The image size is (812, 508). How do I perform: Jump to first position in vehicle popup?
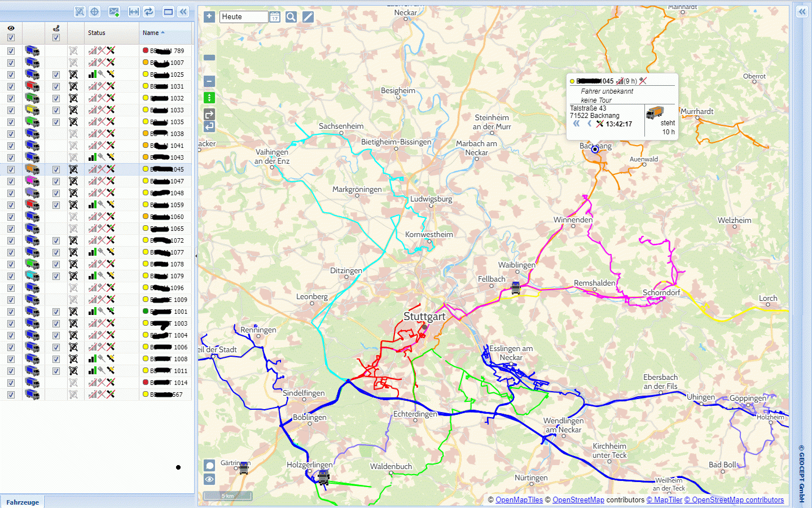pyautogui.click(x=576, y=124)
